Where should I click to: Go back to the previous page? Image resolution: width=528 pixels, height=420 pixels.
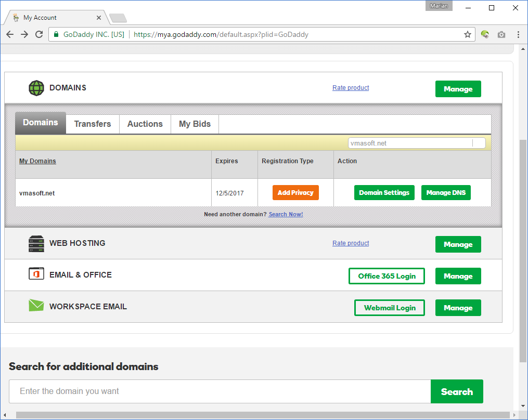pyautogui.click(x=10, y=34)
